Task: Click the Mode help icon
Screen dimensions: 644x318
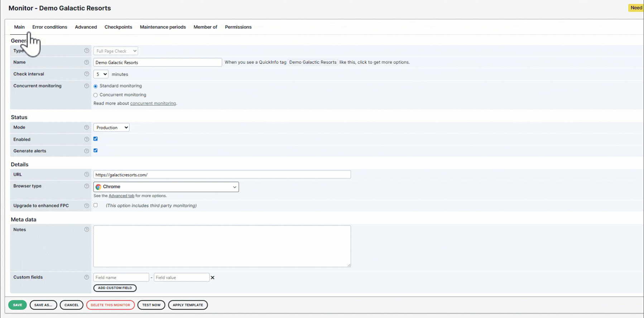Action: (86, 127)
